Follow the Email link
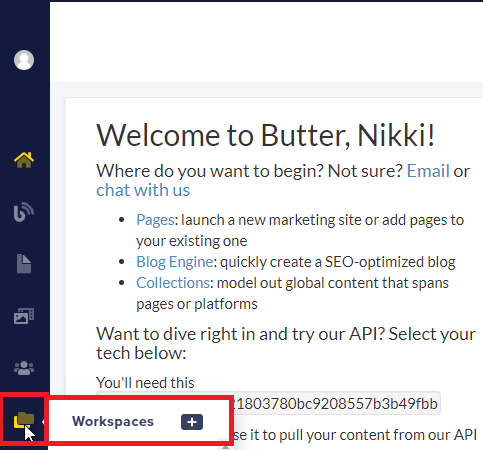Screen dimensions: 483x450 pos(428,171)
